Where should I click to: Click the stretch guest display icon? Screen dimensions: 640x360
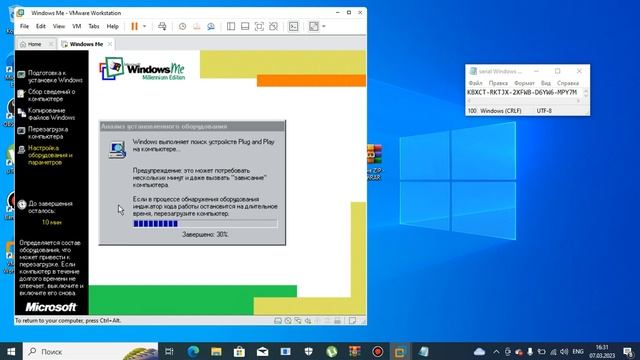tap(313, 27)
